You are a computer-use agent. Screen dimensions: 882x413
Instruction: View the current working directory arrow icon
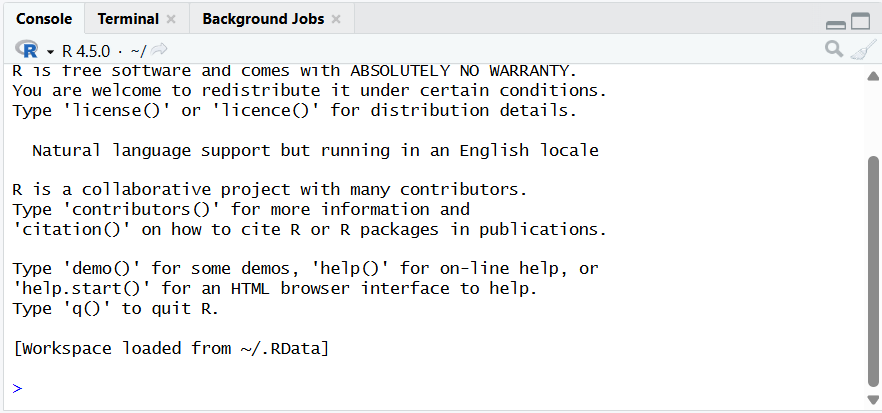[x=159, y=49]
